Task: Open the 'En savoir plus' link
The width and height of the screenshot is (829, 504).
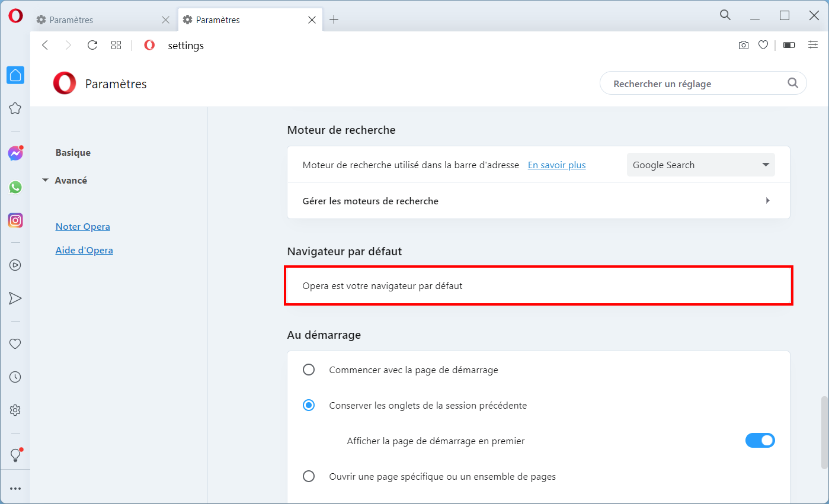Action: pos(556,165)
